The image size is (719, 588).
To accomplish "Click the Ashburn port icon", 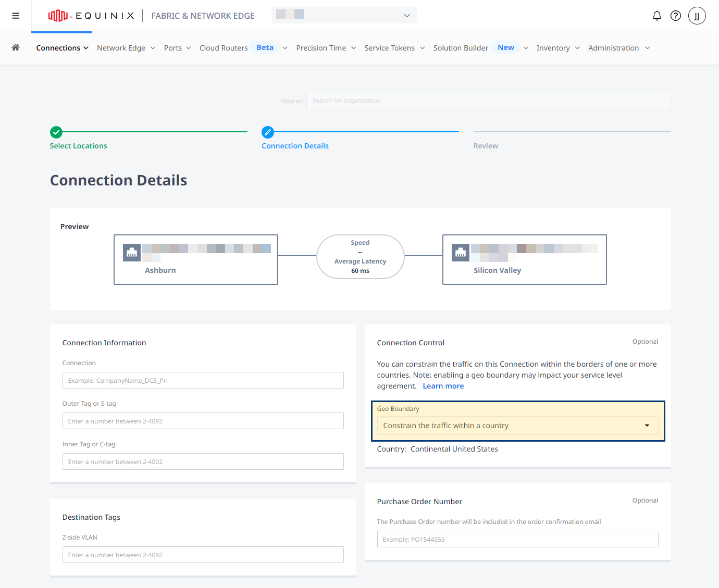I will pos(132,253).
